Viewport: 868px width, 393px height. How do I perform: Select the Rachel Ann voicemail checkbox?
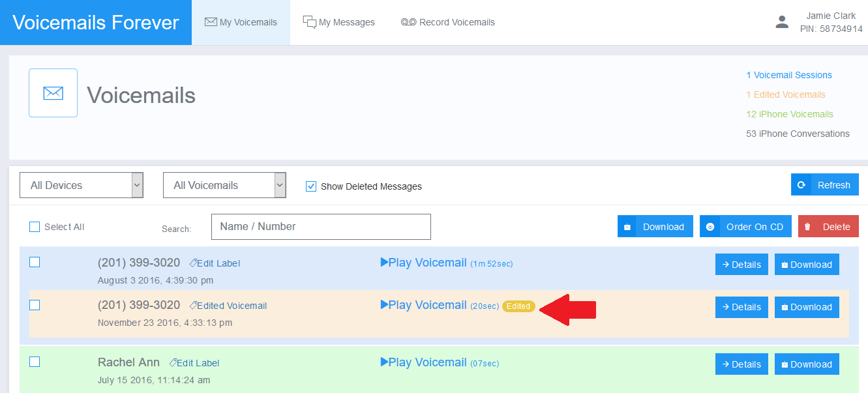(x=35, y=362)
